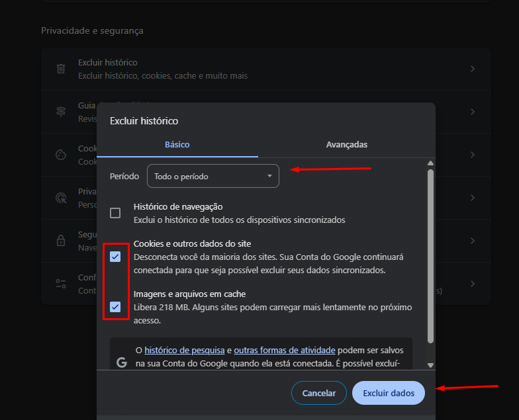
Task: Click the trash icon beside Excluir histórico
Action: pyautogui.click(x=61, y=69)
